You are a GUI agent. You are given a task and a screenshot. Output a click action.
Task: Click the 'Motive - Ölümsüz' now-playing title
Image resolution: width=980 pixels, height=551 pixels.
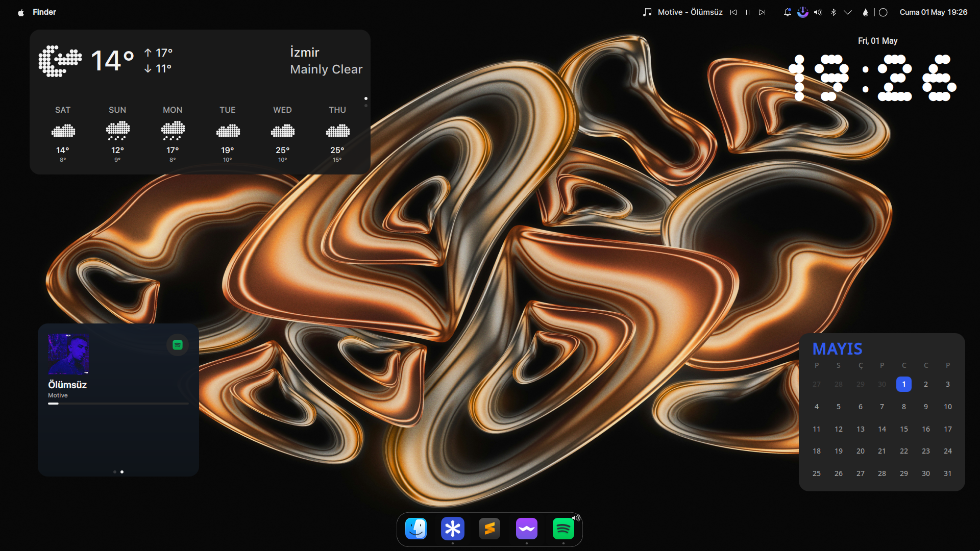pyautogui.click(x=690, y=12)
